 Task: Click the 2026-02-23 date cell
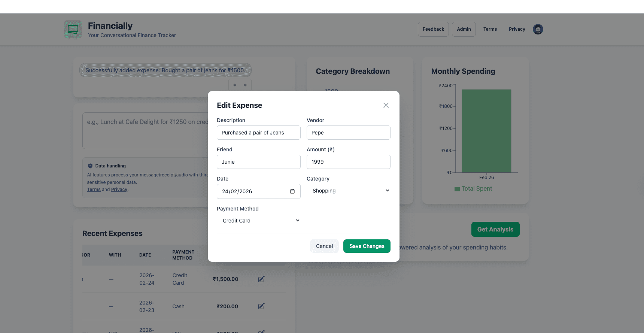tap(147, 306)
